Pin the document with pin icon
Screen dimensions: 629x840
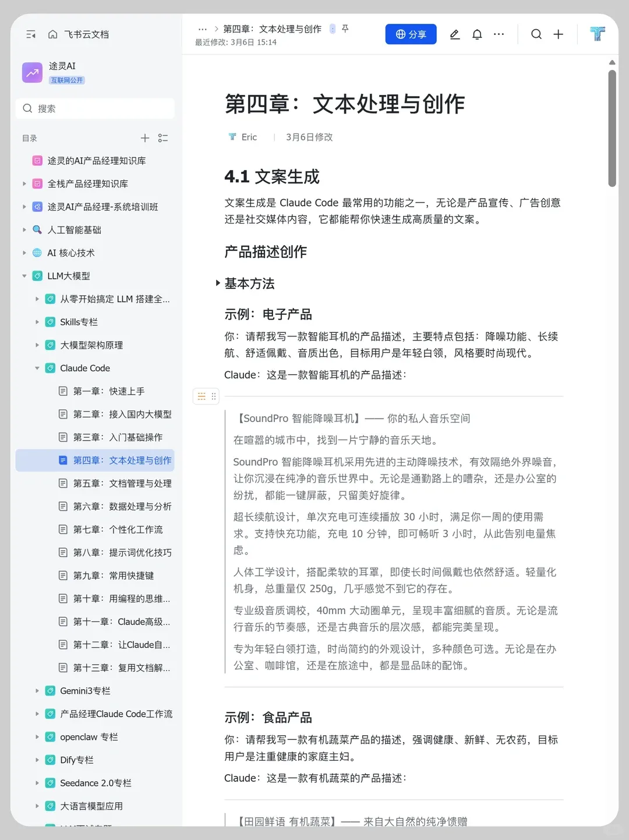click(345, 29)
